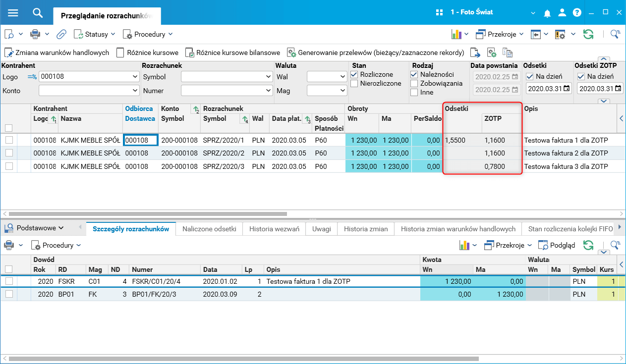Screen dimensions: 626x364
Task: Click the chart icon in the lower toolbar
Action: click(x=464, y=245)
